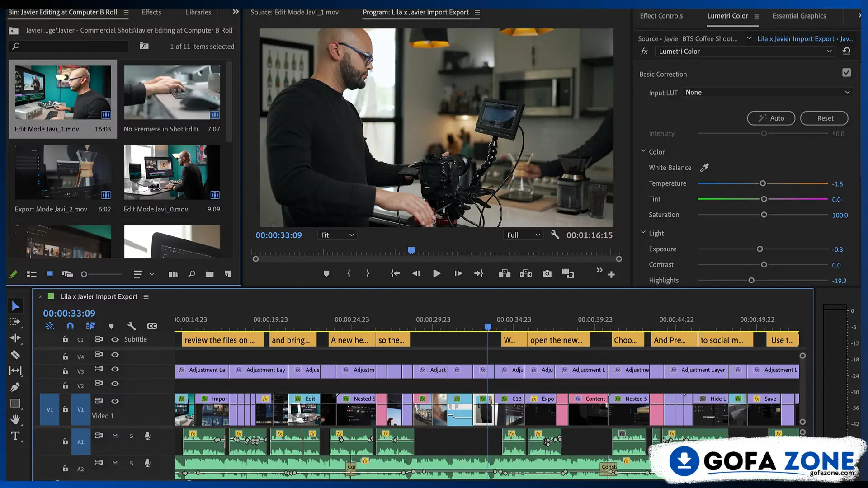Open the Fit zoom level dropdown

337,235
